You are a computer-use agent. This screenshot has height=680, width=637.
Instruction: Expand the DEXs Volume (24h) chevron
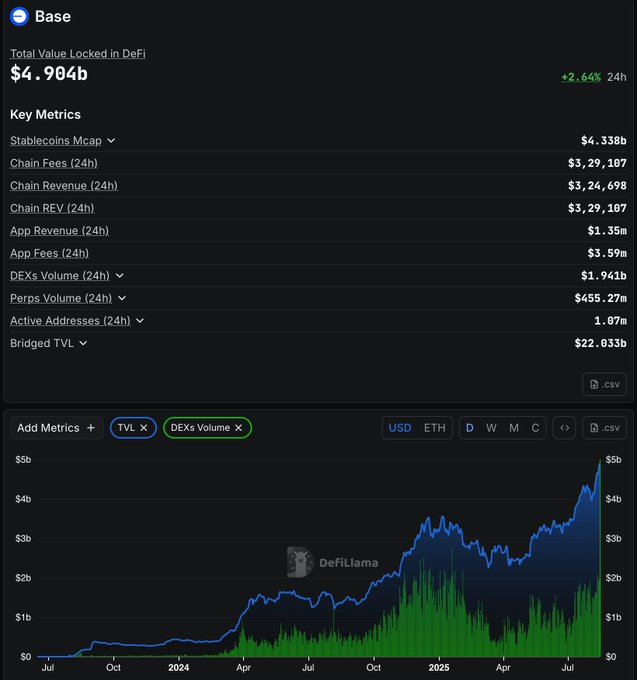coord(120,276)
